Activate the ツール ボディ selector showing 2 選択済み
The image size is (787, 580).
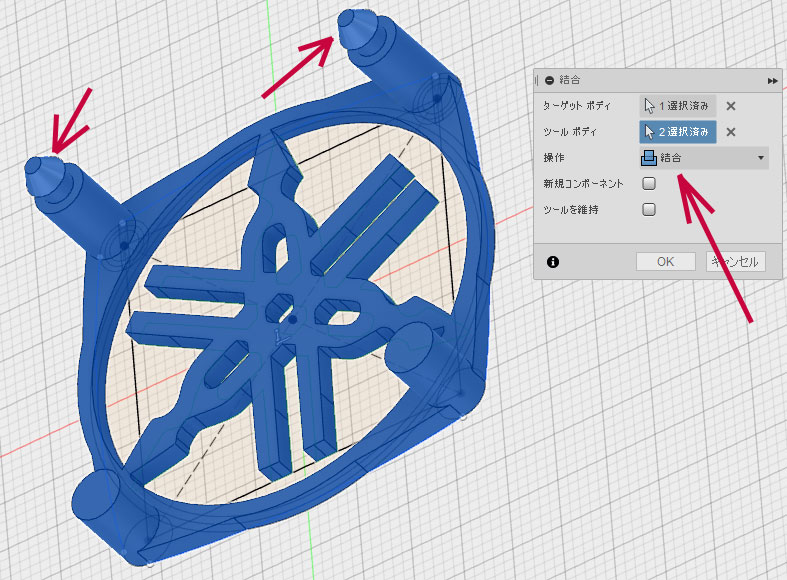pos(678,132)
